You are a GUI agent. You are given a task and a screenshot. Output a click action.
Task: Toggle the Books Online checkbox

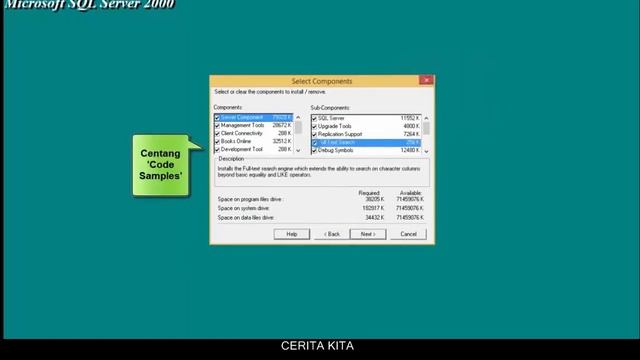(217, 142)
